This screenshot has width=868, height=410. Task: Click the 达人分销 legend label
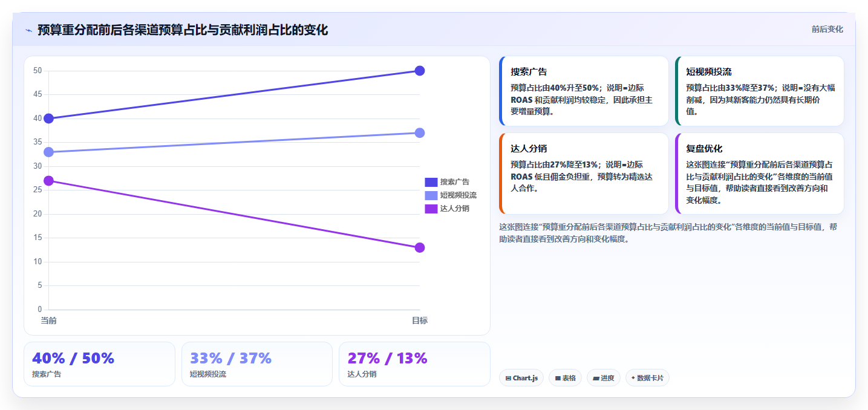pos(455,209)
